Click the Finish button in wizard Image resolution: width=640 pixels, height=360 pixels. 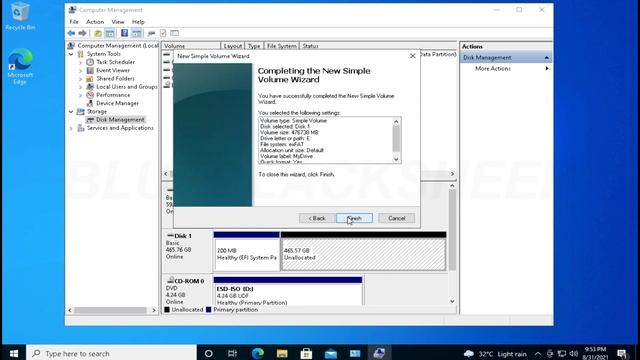point(354,218)
